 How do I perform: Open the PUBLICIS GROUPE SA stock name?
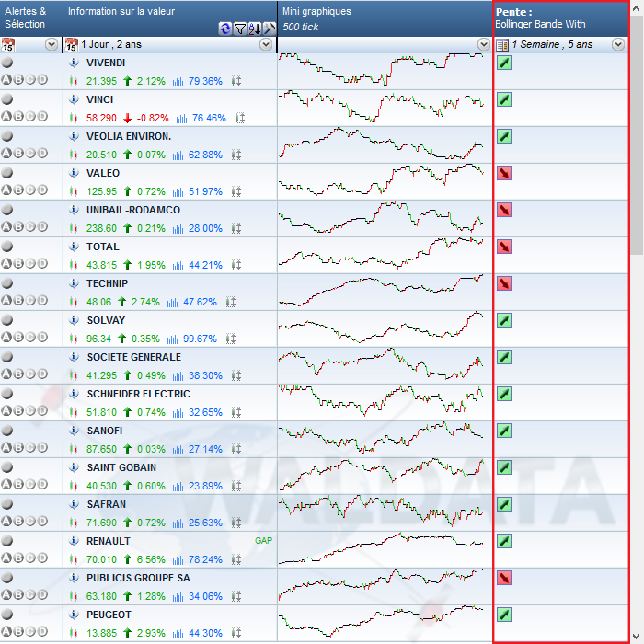138,578
